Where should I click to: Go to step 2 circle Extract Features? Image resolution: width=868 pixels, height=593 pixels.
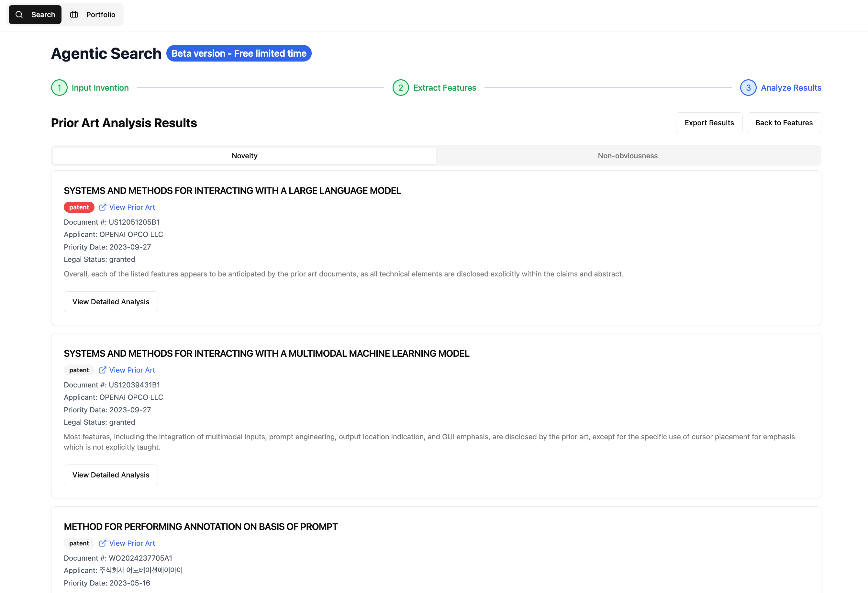tap(400, 88)
